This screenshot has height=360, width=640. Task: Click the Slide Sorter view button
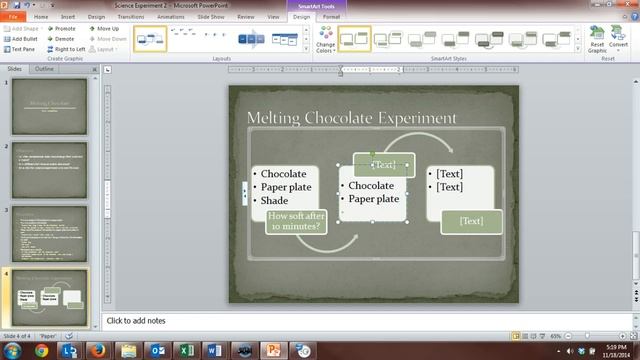click(525, 336)
